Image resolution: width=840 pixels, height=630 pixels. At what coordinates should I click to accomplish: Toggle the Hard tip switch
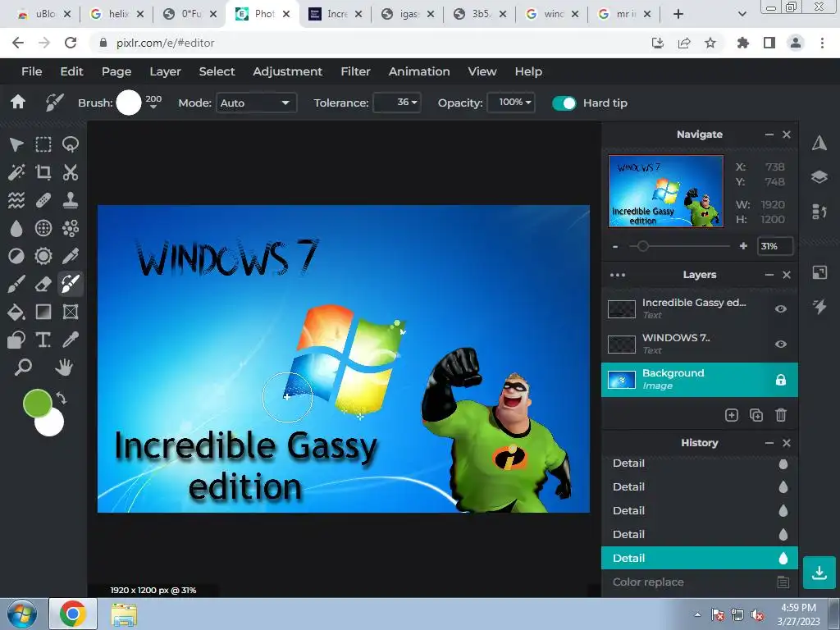point(564,103)
